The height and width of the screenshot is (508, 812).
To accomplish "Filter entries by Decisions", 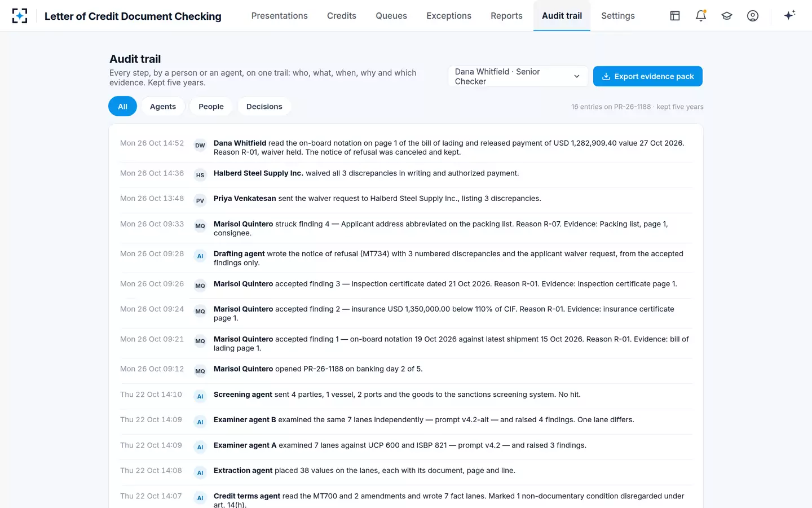I will tap(264, 107).
